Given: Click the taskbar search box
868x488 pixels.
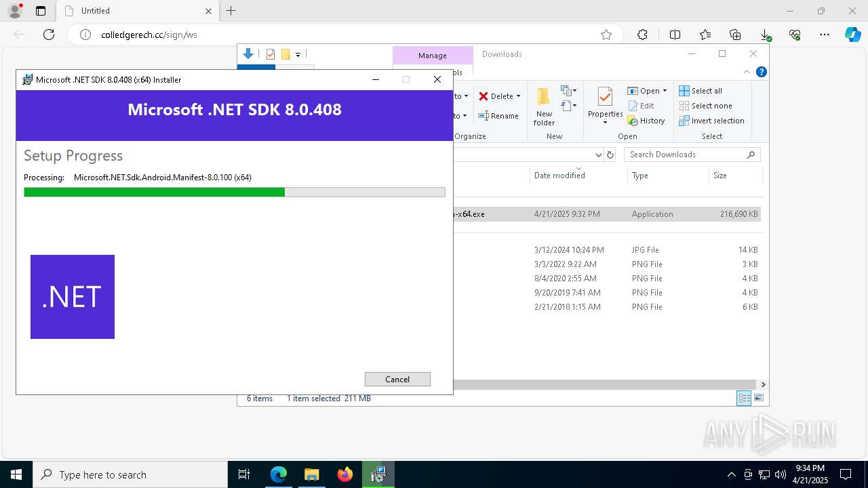Looking at the screenshot, I should (x=130, y=474).
